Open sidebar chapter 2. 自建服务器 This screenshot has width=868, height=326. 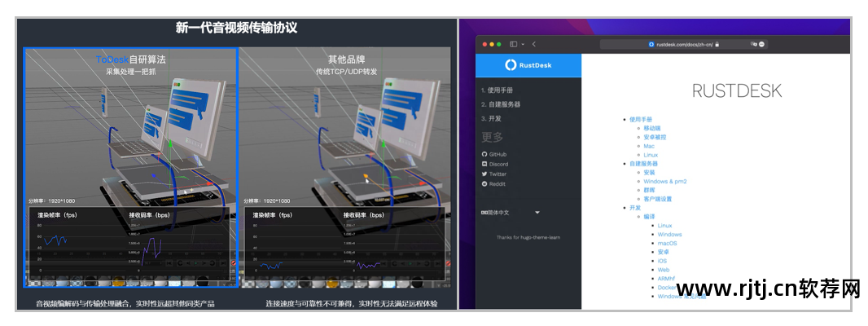501,104
